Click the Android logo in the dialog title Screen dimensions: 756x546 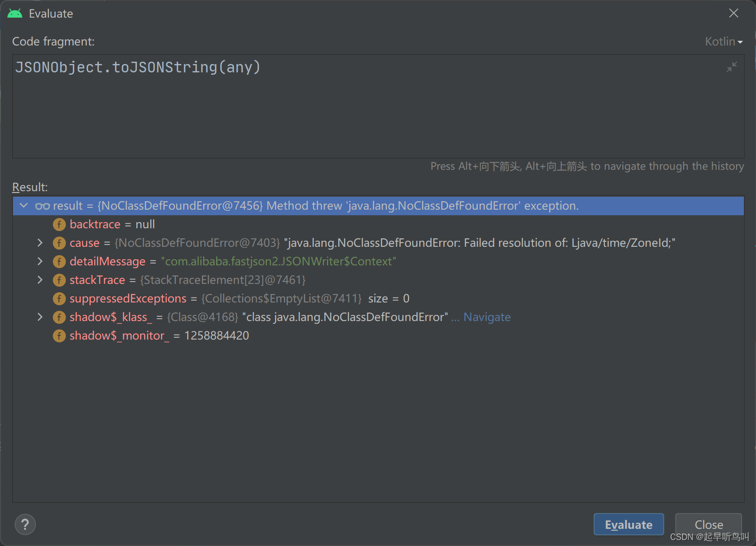pyautogui.click(x=14, y=13)
